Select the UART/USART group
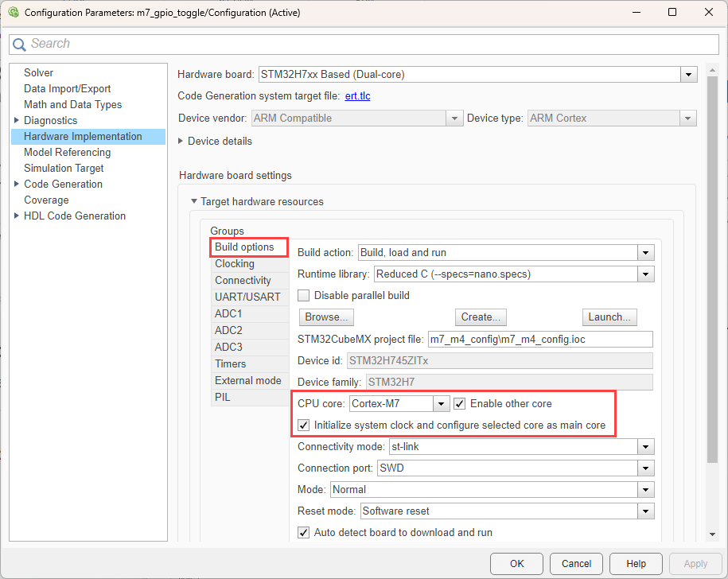728x579 pixels. pos(247,297)
